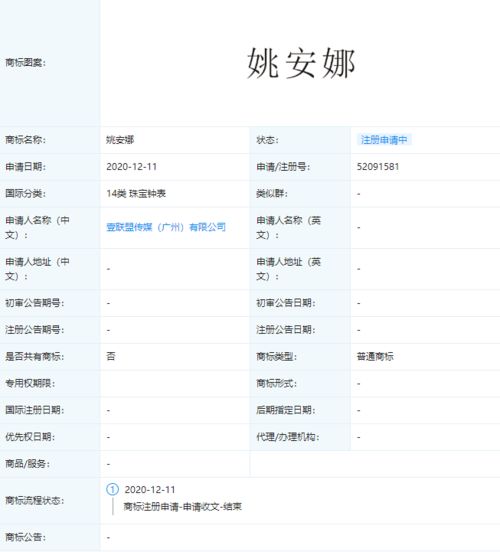Click the 申请/注册号 label
This screenshot has width=500, height=552.
point(283,167)
